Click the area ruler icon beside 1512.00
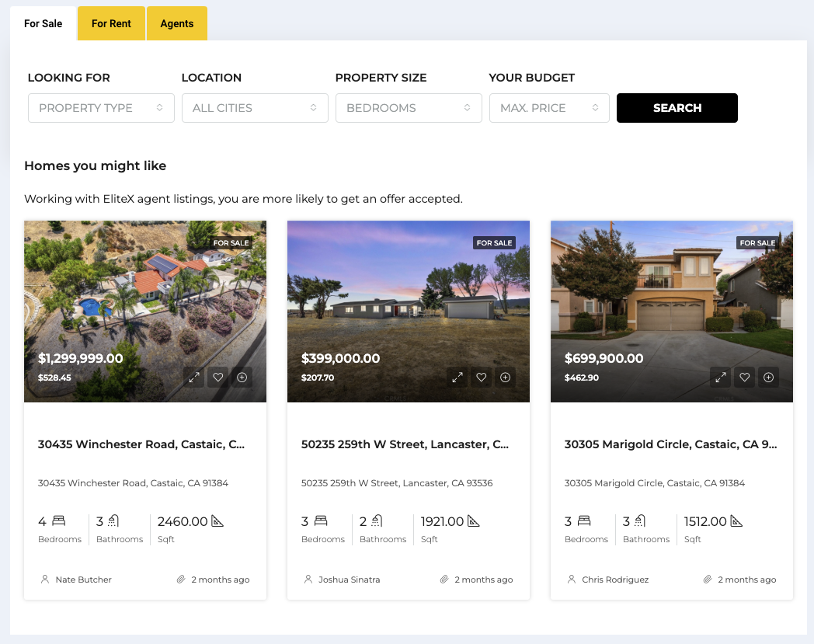 click(736, 520)
